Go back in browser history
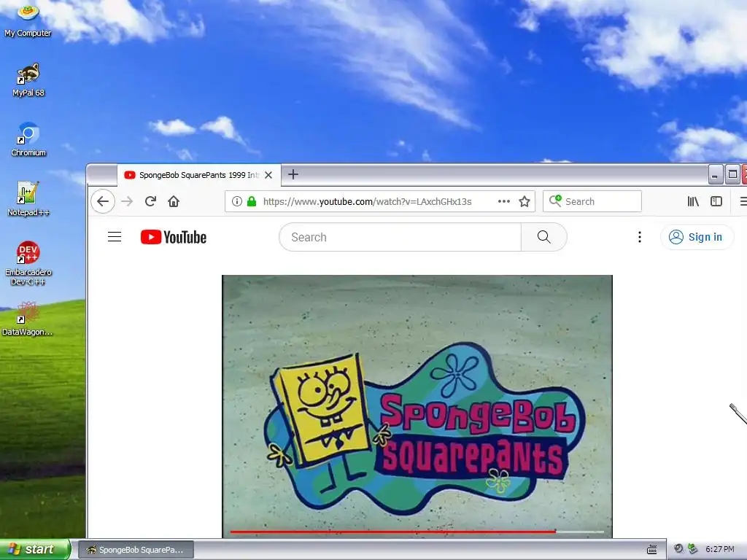This screenshot has width=747, height=560. (103, 201)
